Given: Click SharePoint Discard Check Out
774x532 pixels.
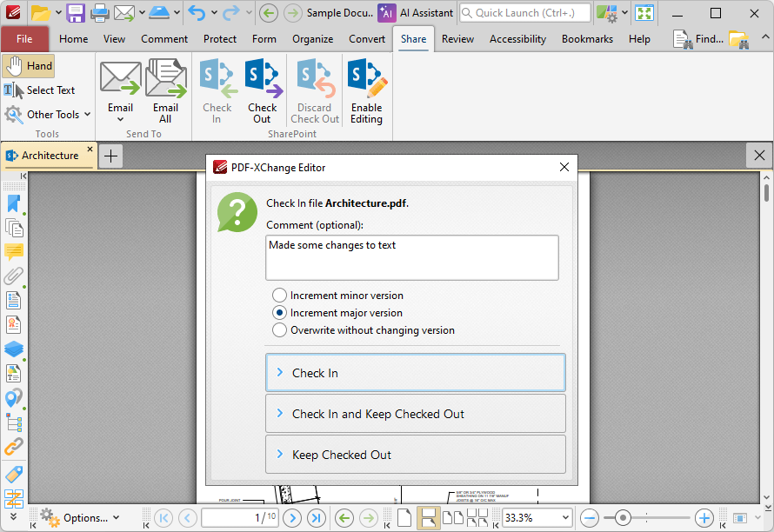Looking at the screenshot, I should click(315, 90).
